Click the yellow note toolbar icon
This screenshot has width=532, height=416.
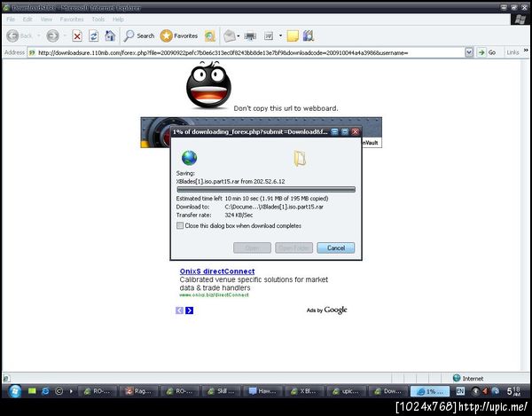(293, 36)
